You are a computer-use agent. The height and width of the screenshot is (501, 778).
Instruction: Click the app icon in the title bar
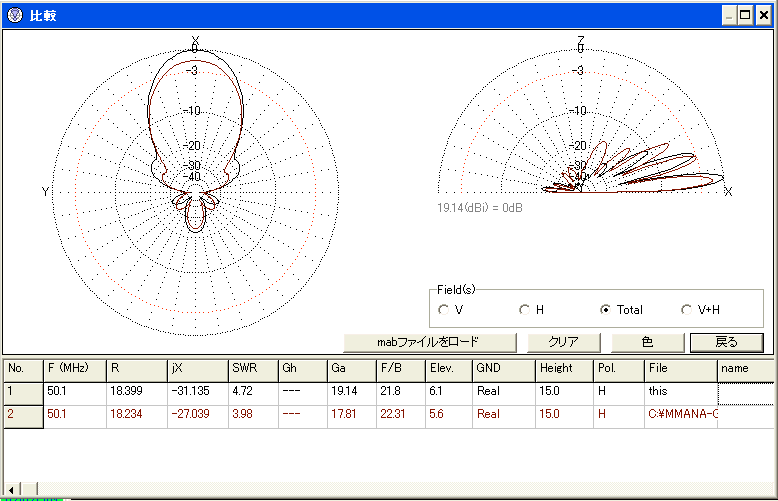(x=15, y=15)
